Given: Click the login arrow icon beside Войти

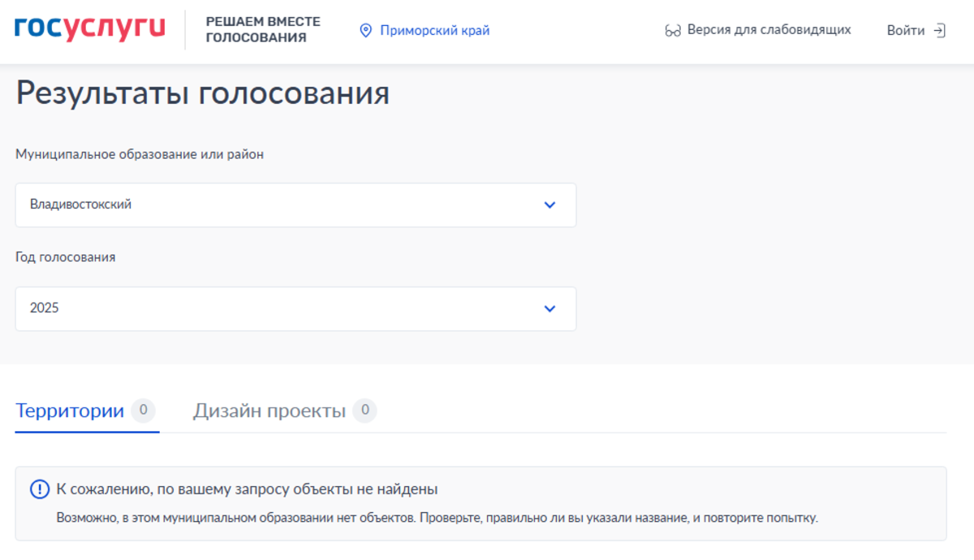Looking at the screenshot, I should pyautogui.click(x=939, y=31).
